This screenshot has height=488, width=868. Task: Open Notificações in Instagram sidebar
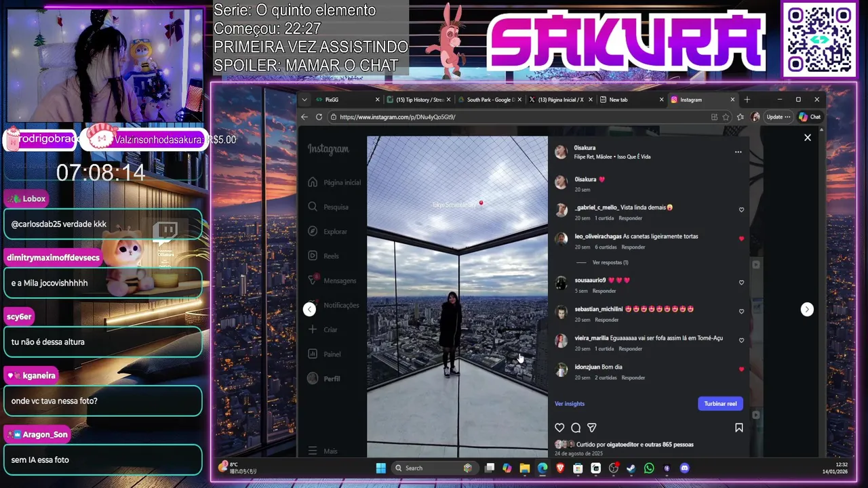(x=334, y=305)
